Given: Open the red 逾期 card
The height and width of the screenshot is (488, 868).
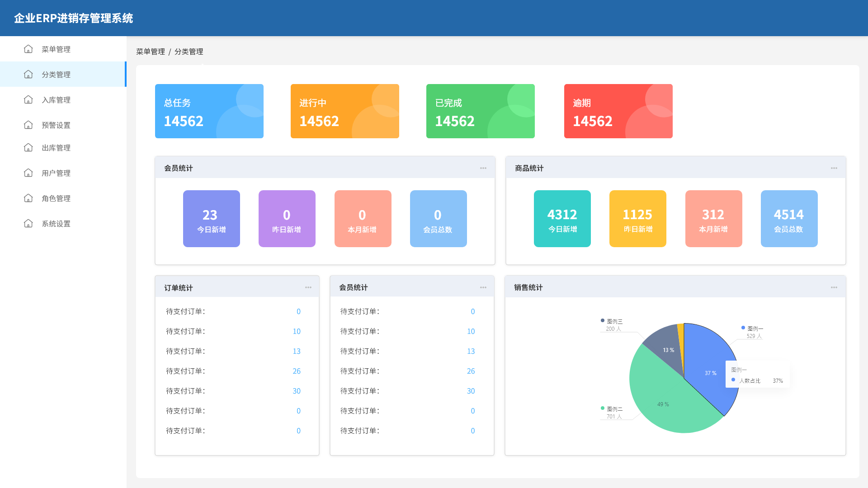Looking at the screenshot, I should pyautogui.click(x=618, y=111).
